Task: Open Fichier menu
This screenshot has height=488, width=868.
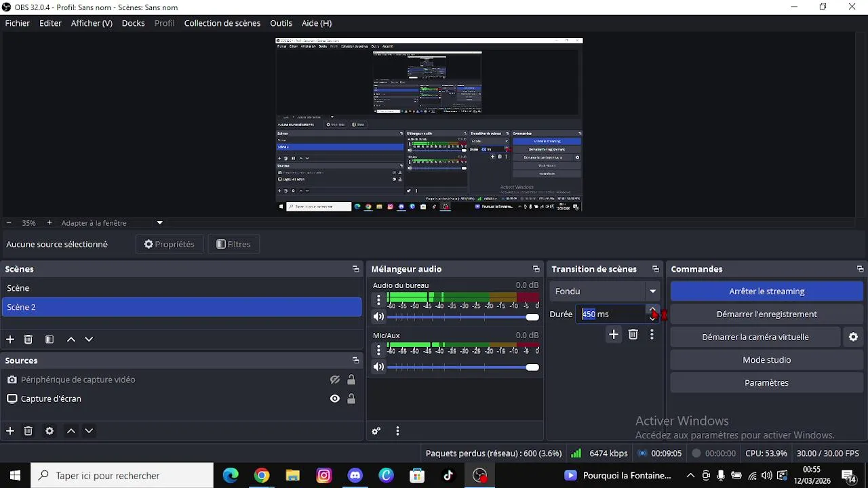Action: tap(18, 23)
